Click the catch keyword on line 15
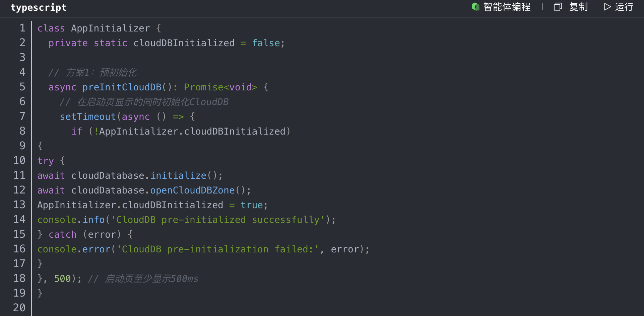Screen dimensions: 644x316 63,235
